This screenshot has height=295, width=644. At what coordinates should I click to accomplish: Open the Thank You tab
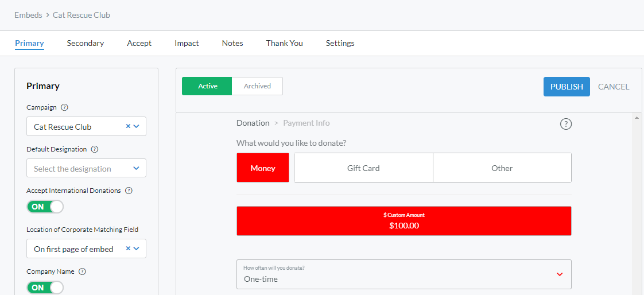285,43
